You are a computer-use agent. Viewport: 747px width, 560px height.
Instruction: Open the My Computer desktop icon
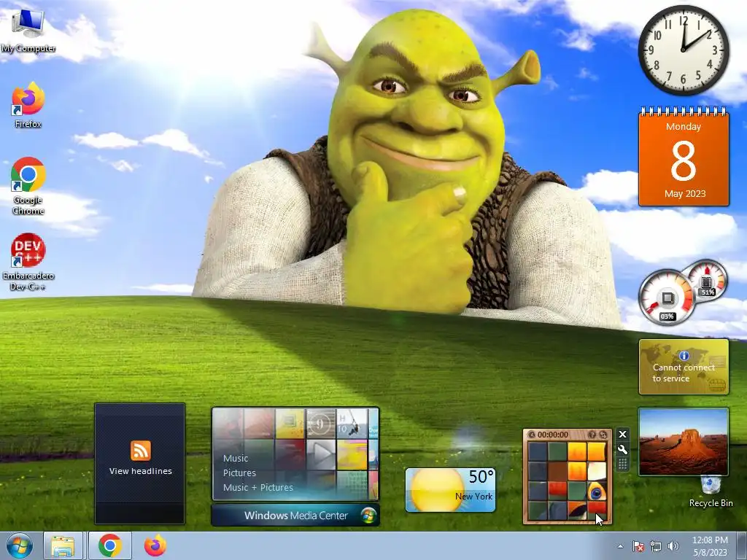pyautogui.click(x=28, y=30)
